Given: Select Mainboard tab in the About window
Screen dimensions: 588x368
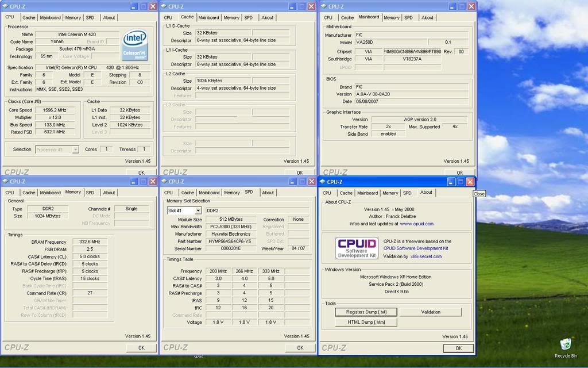Looking at the screenshot, I should point(367,193).
